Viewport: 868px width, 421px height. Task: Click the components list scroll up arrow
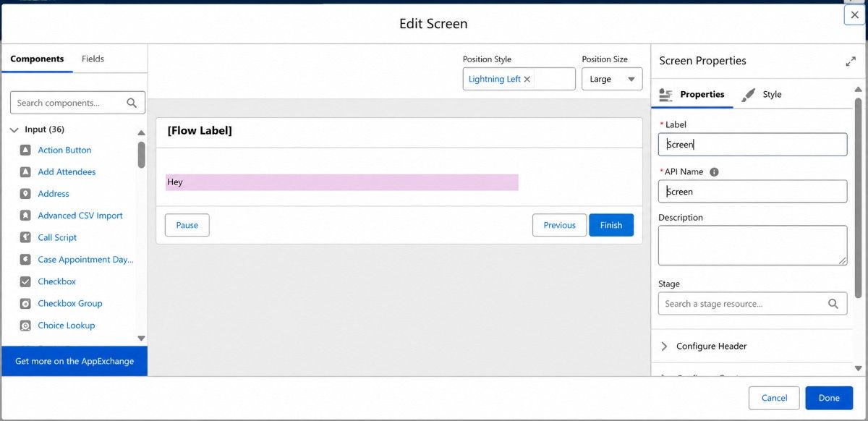141,132
